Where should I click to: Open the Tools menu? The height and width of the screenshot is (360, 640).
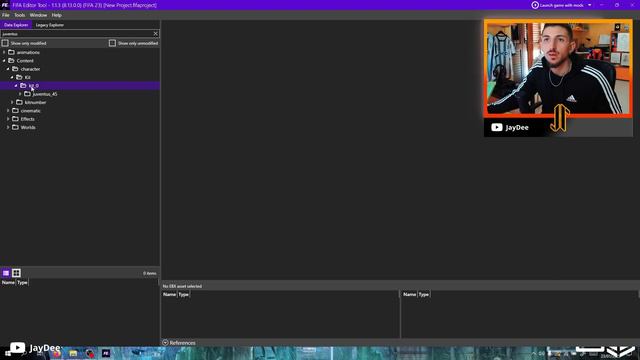[x=20, y=15]
